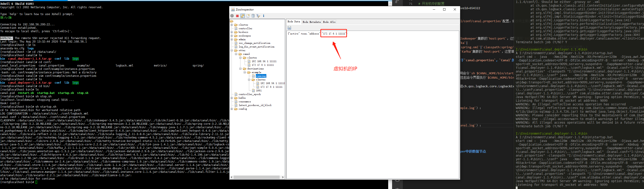Select the otter folder label

[x=242, y=50]
